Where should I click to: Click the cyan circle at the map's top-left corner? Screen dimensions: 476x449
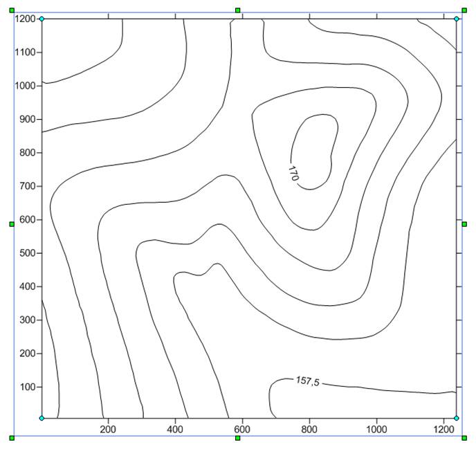(42, 19)
